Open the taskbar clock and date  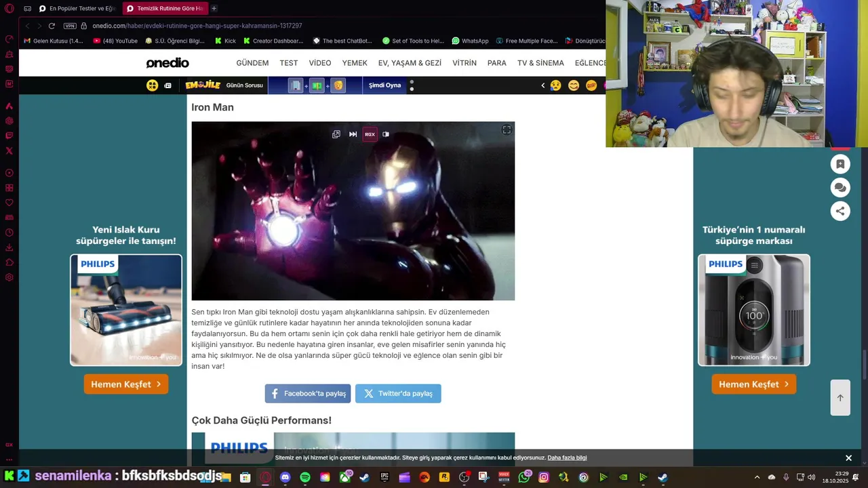835,477
